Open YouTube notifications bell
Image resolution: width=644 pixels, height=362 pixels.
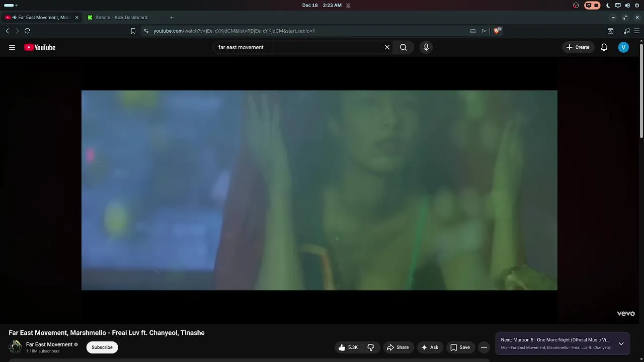tap(604, 47)
